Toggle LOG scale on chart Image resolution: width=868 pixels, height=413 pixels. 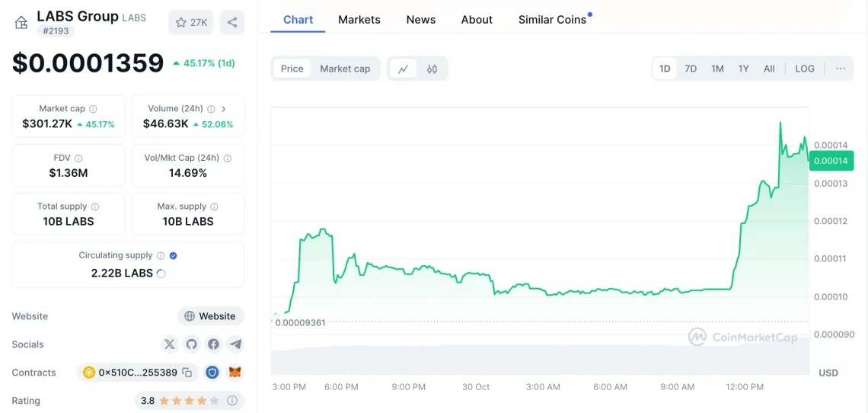tap(804, 69)
